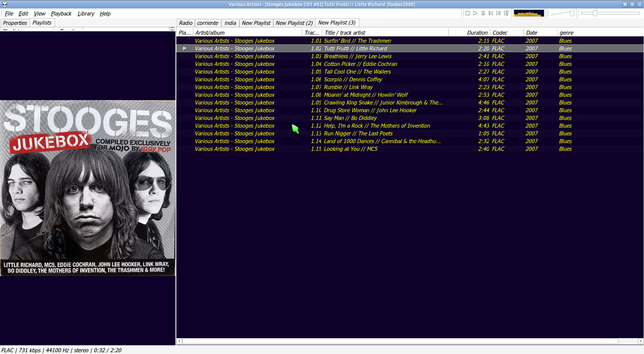The image size is (644, 354).
Task: Sort by Duration column header
Action: click(470, 33)
